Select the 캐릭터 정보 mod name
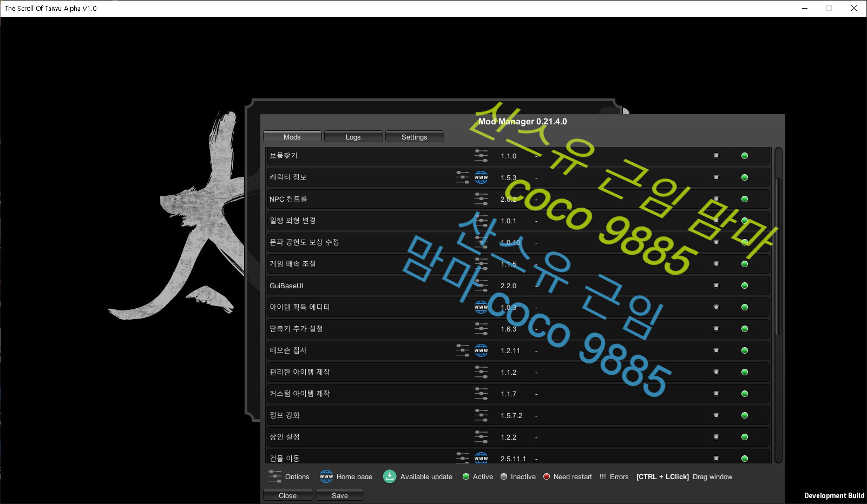 coord(288,177)
